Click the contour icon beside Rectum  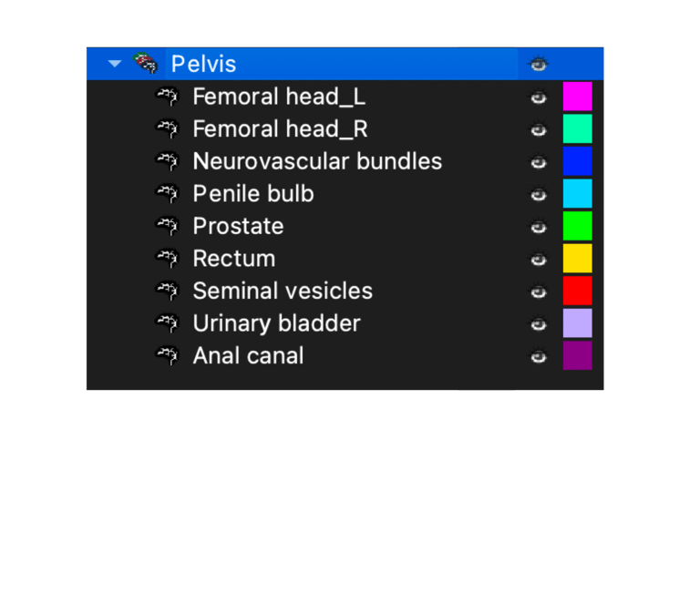tap(166, 258)
